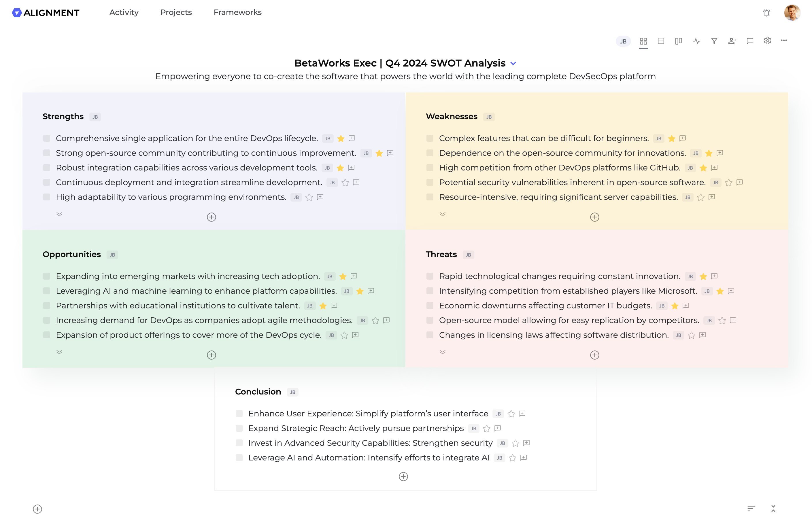Screen dimensions: 812x531
Task: Open the filter funnel
Action: click(714, 41)
